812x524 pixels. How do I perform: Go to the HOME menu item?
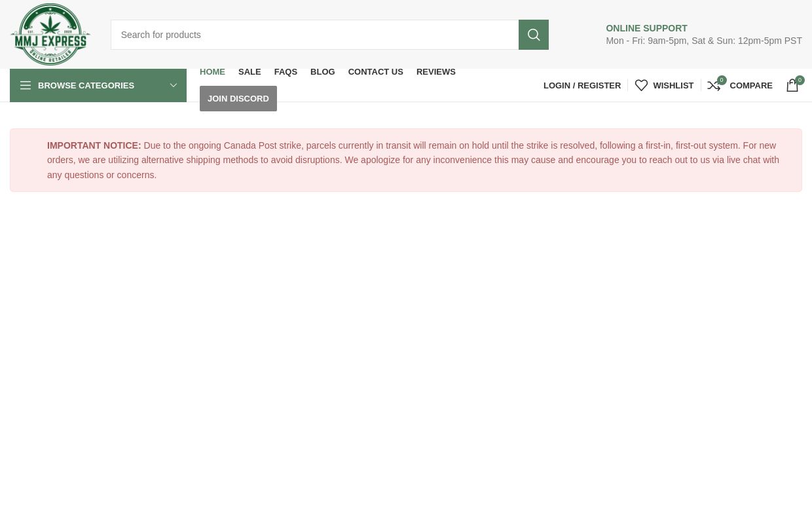tap(212, 71)
